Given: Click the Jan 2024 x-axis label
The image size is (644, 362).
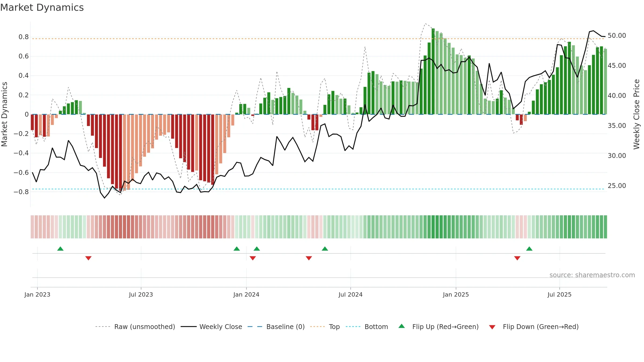Looking at the screenshot, I should 246,294.
